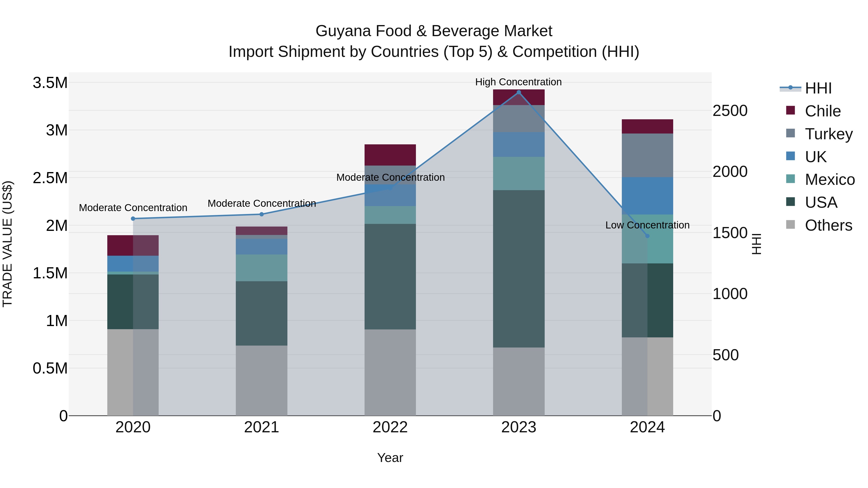The image size is (868, 488).
Task: Click the 2020 Moderate Concentration annotation
Action: click(x=133, y=207)
